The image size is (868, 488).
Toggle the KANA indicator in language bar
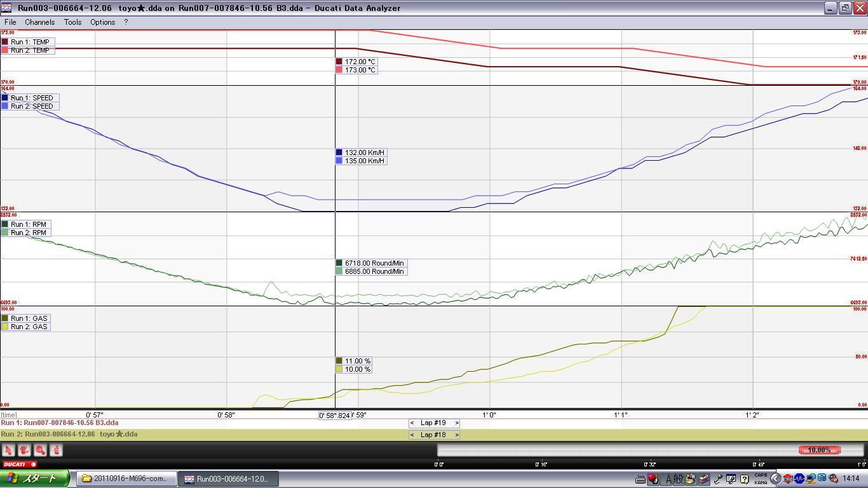pyautogui.click(x=761, y=483)
